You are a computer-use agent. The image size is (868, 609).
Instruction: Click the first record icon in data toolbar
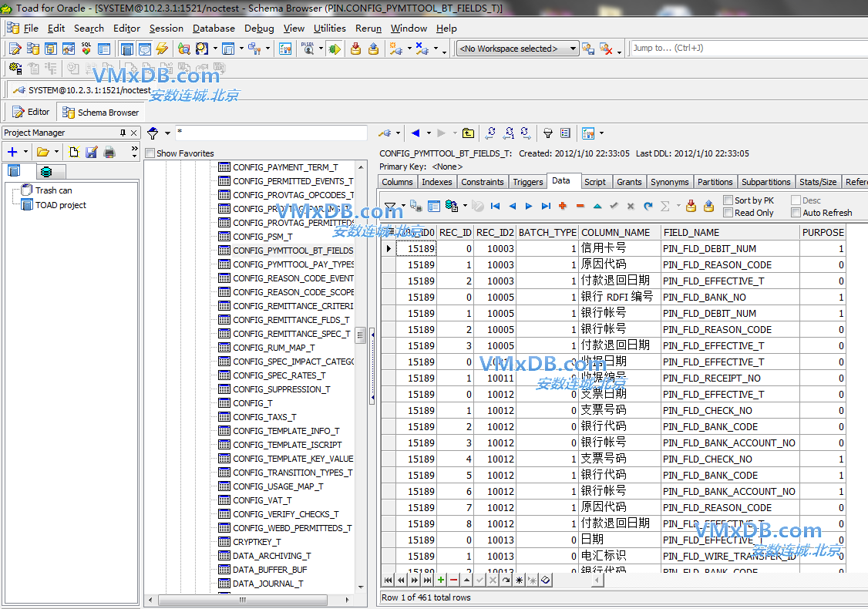496,206
